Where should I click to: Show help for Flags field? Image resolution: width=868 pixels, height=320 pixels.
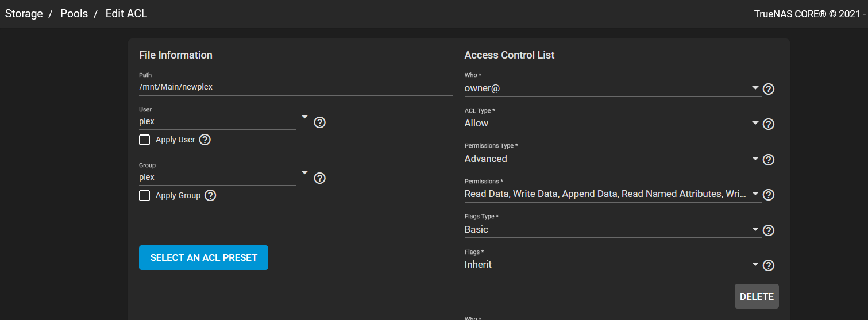coord(769,265)
